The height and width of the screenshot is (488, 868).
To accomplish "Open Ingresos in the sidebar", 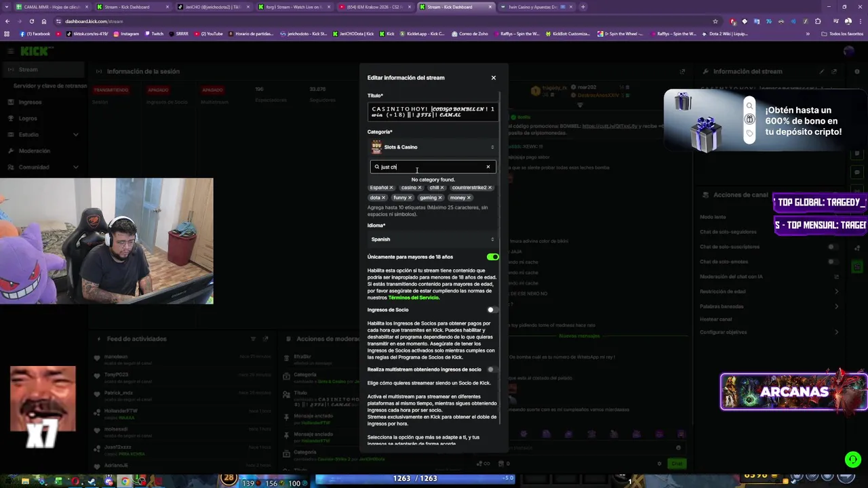I will 42,102.
